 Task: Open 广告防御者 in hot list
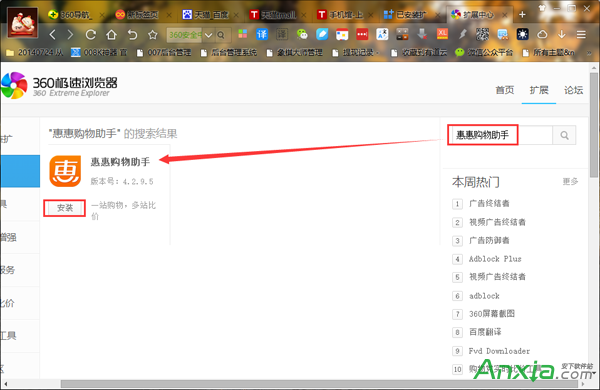point(489,240)
